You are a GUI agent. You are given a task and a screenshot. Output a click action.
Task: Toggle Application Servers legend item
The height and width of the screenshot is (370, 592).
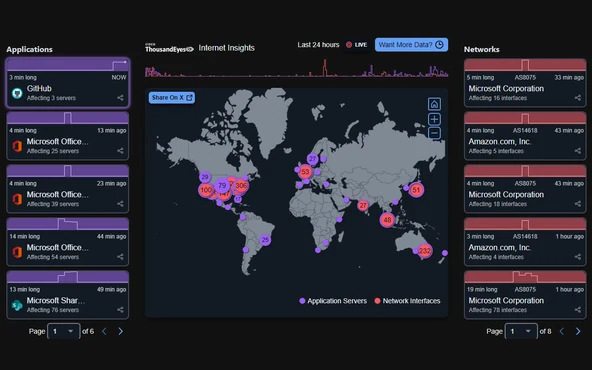pyautogui.click(x=333, y=301)
